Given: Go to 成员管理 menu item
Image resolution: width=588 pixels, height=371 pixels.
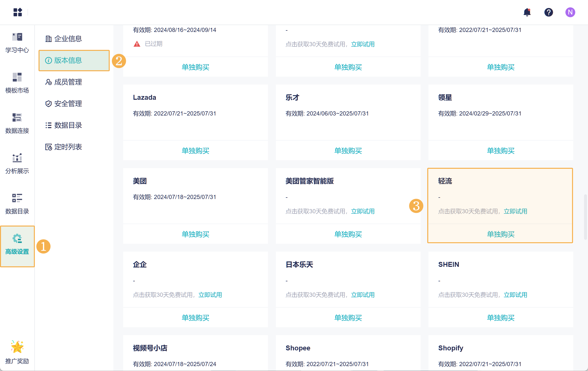Looking at the screenshot, I should click(68, 82).
